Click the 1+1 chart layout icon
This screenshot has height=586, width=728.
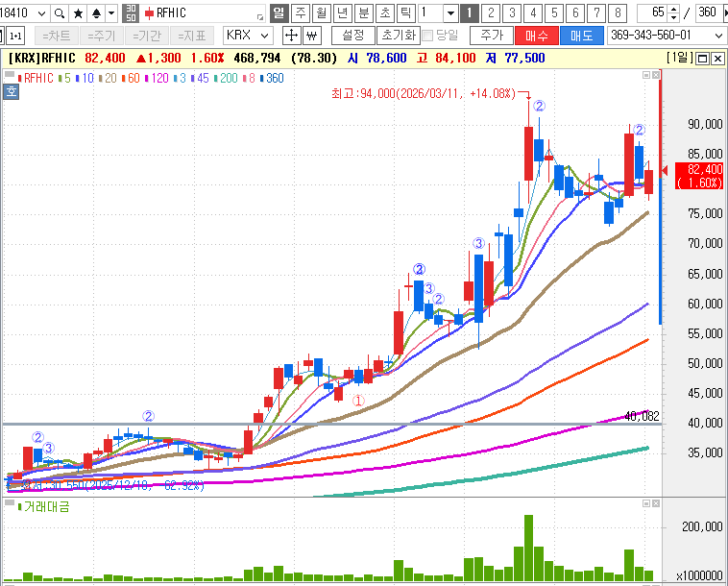(15, 36)
